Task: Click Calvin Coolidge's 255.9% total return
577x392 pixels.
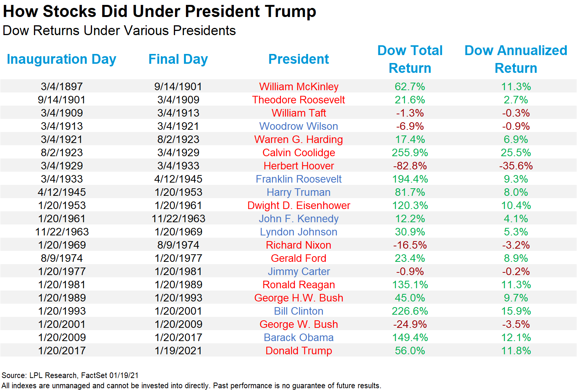Action: [x=410, y=153]
